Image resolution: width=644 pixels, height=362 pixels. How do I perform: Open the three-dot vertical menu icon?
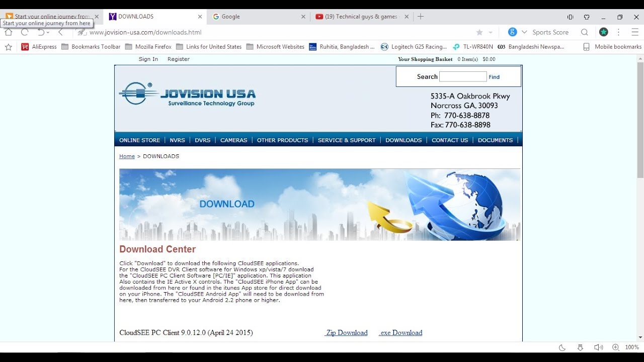tap(619, 32)
